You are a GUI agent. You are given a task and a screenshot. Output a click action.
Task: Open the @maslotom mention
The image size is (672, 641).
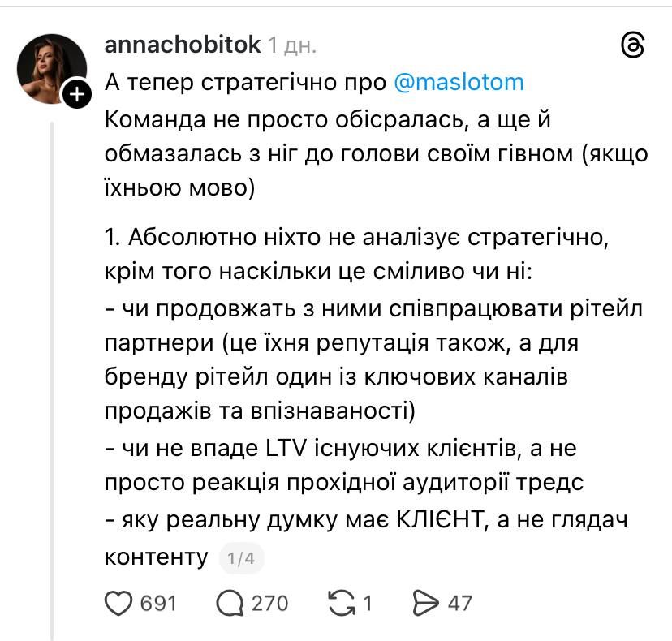[459, 82]
